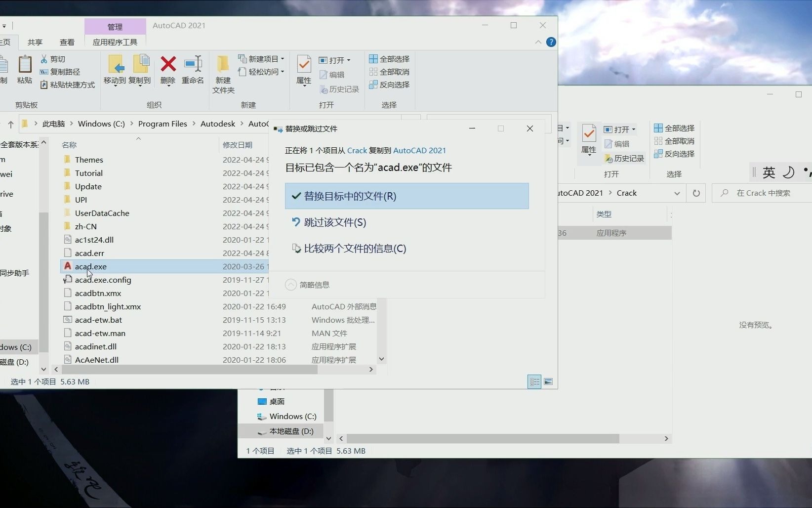Click the Name (名称) column header
Screen dimensions: 812x508
coord(69,145)
